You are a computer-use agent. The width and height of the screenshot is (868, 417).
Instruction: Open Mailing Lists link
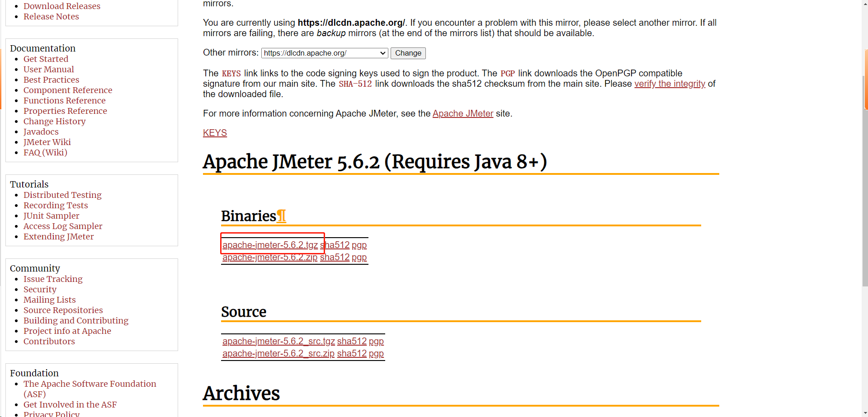tap(49, 300)
